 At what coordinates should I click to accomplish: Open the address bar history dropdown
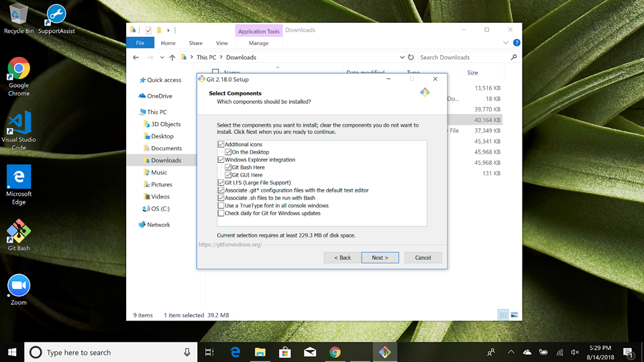(x=402, y=58)
